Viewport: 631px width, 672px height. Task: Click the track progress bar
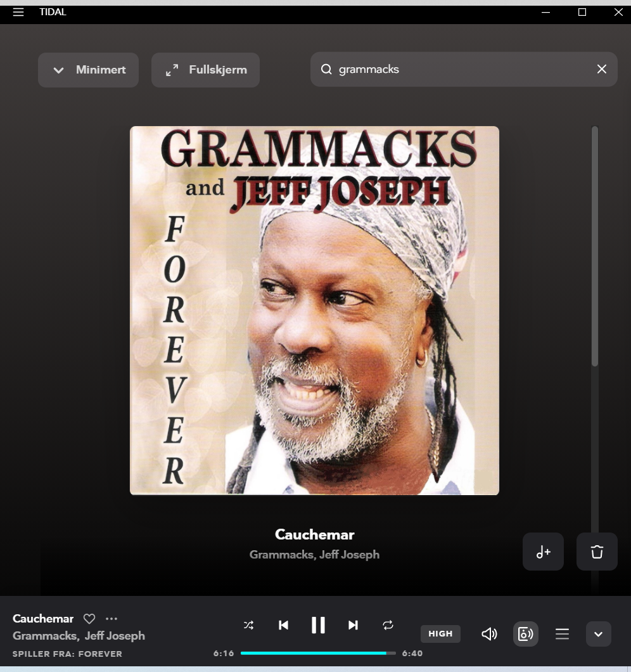pos(318,653)
